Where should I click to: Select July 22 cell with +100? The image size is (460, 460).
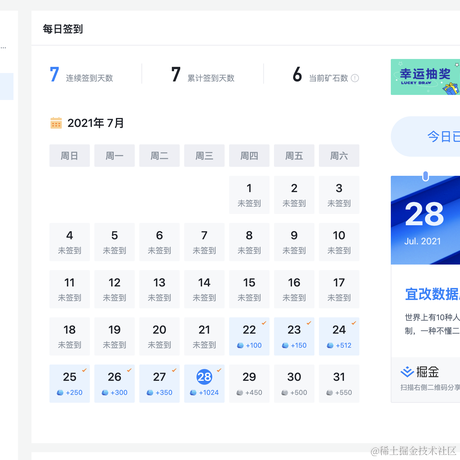pos(249,336)
